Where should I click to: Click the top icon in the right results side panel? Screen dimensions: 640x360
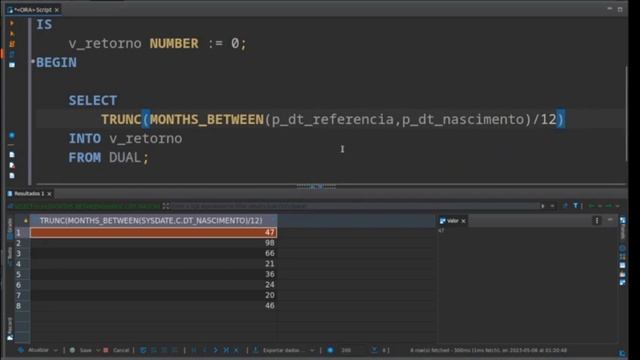click(x=623, y=220)
